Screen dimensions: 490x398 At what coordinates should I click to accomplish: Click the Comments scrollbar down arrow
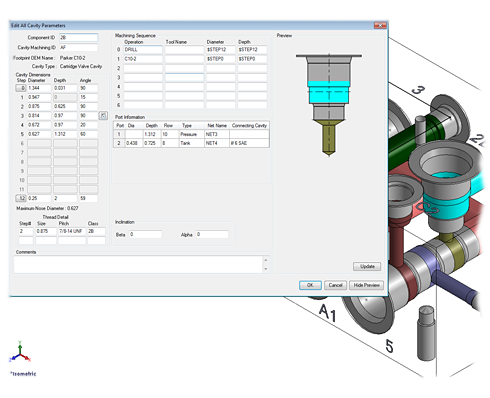266,269
